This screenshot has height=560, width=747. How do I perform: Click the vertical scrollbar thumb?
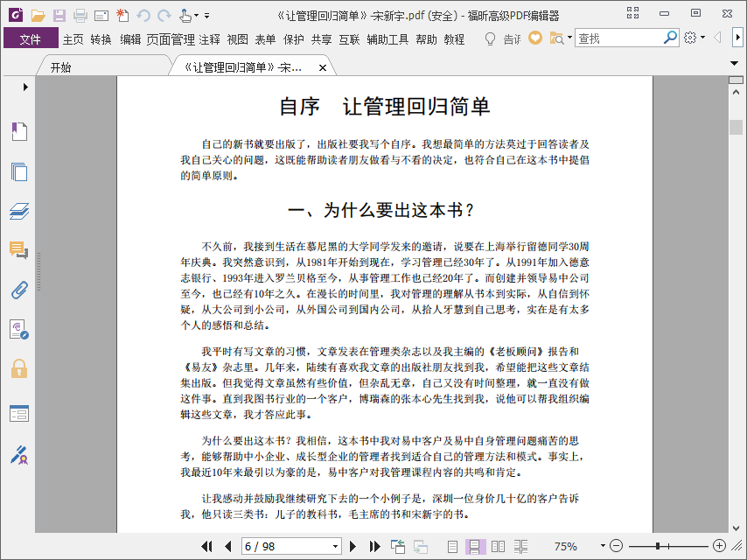click(736, 127)
